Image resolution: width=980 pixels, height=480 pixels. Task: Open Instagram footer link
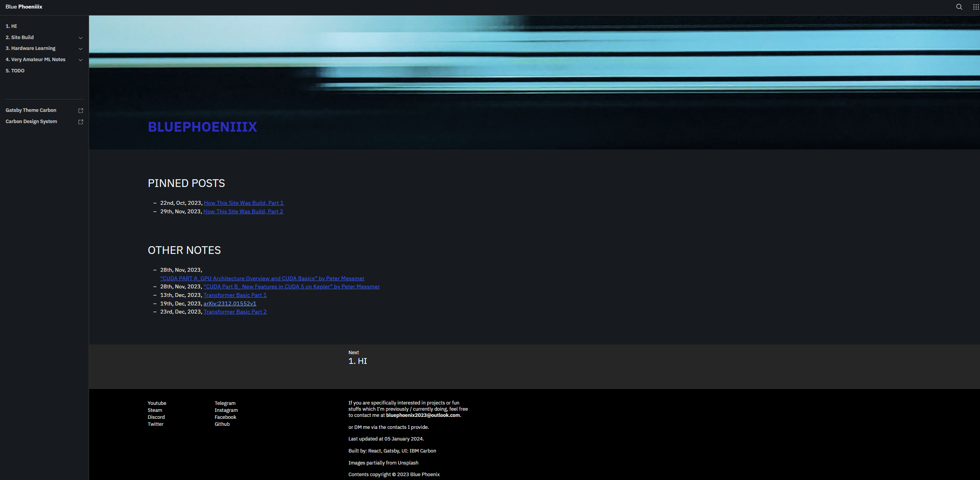(x=226, y=410)
